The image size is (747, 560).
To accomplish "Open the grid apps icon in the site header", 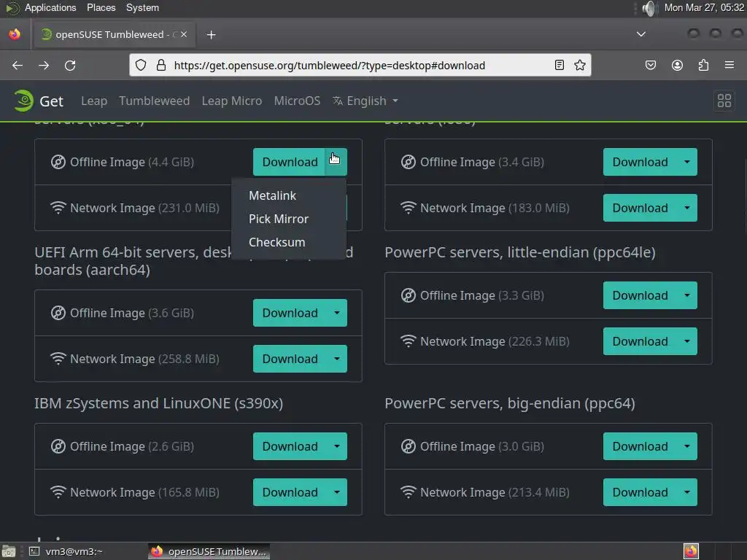I will (724, 101).
